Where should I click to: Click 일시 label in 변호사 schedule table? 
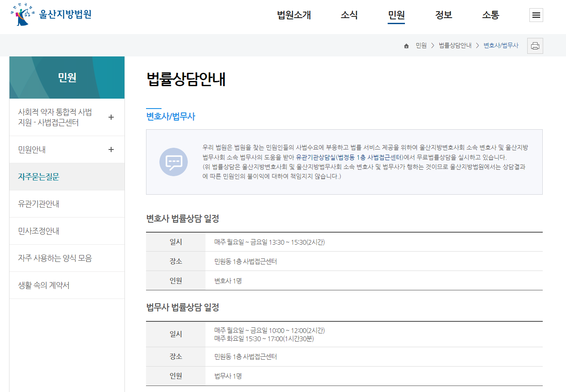pyautogui.click(x=176, y=242)
